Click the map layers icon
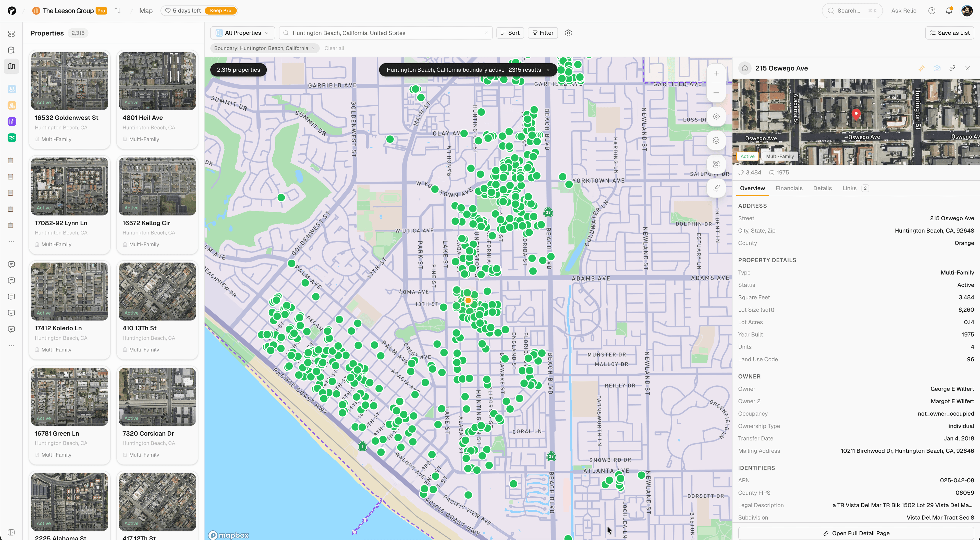This screenshot has height=540, width=980. 716,140
